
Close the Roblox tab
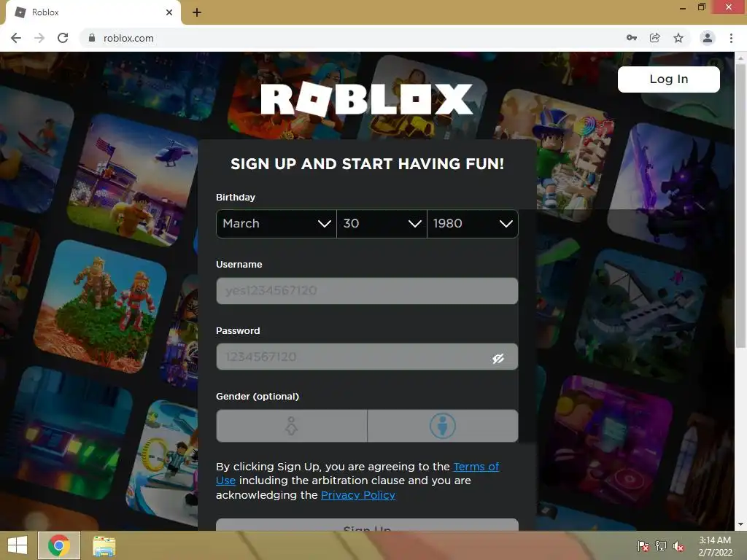click(169, 12)
